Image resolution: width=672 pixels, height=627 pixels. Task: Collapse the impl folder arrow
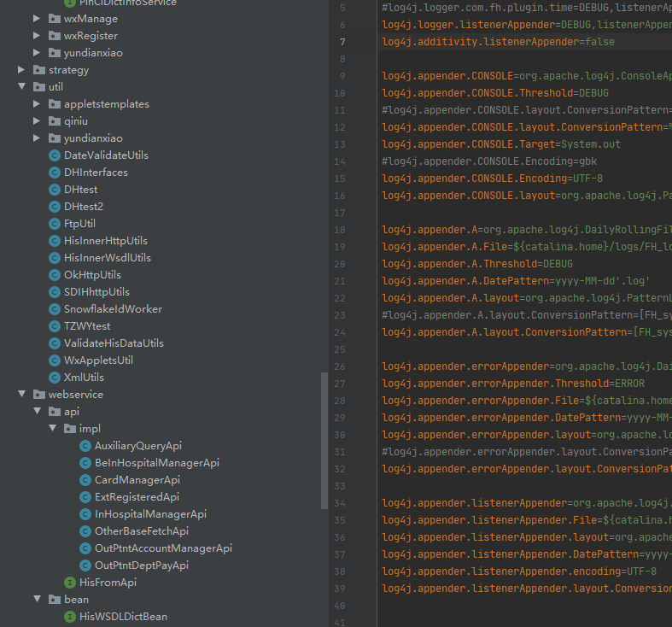[52, 428]
